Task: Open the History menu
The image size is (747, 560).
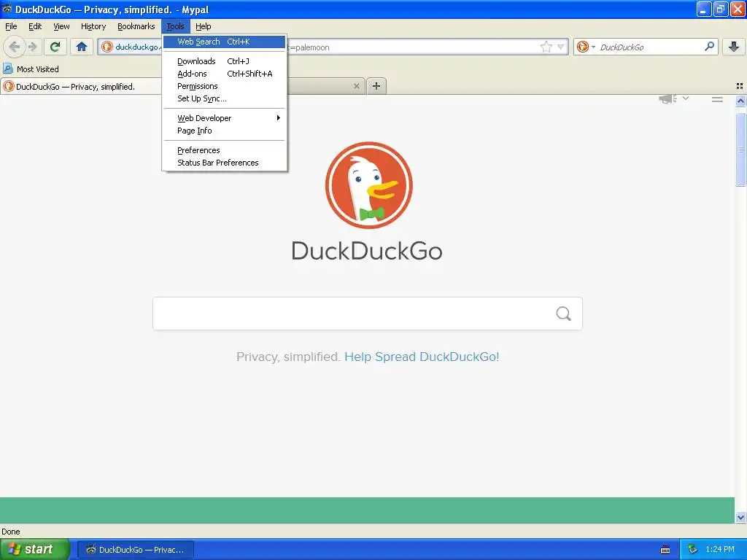Action: (93, 26)
